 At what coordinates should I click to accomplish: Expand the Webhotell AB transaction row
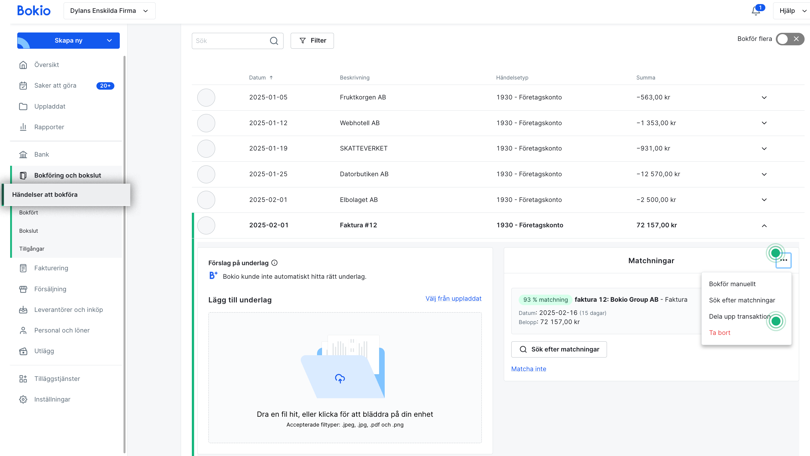pos(764,123)
